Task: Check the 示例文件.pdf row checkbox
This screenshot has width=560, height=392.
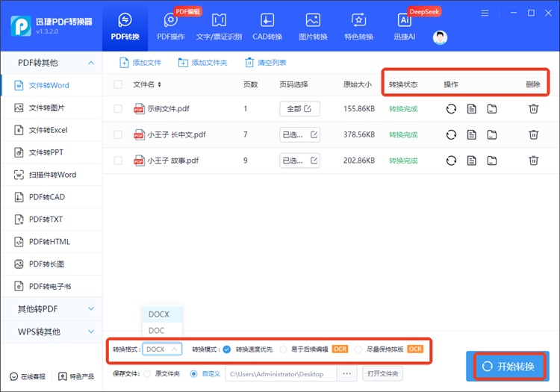Action: [x=118, y=108]
